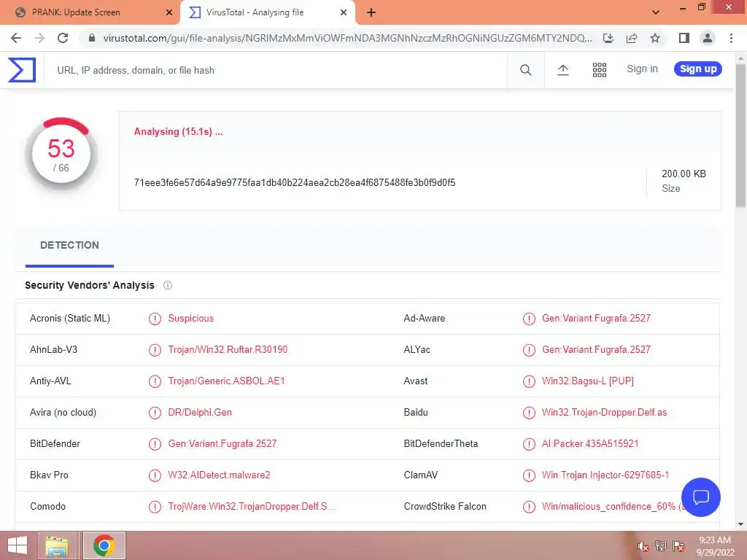Select the VirusTotal - Analysing file tab
The width and height of the screenshot is (747, 560).
pos(255,12)
